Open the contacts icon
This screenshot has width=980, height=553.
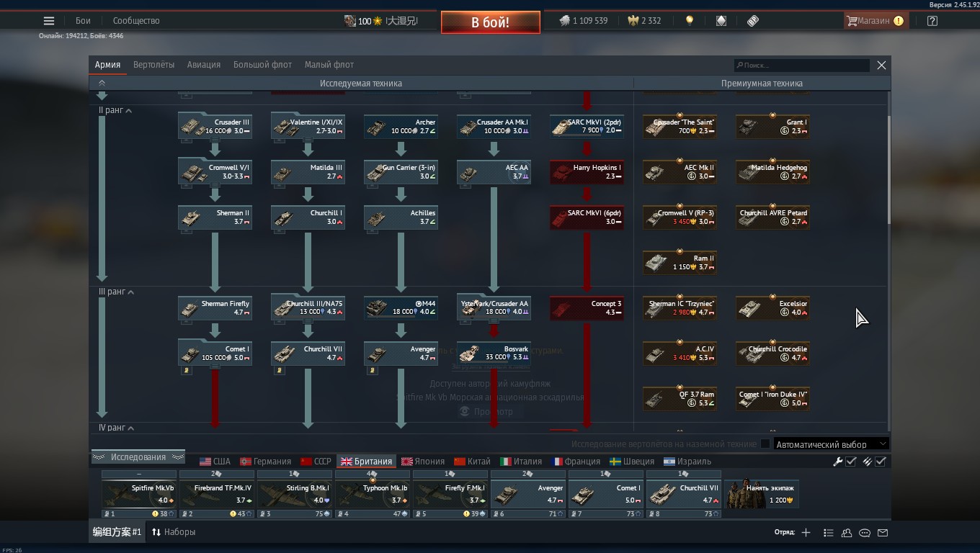pos(847,533)
